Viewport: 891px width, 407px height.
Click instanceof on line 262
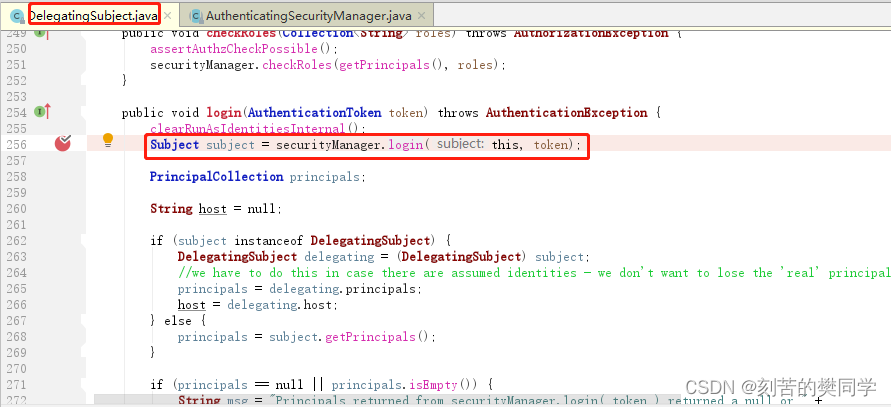(269, 240)
